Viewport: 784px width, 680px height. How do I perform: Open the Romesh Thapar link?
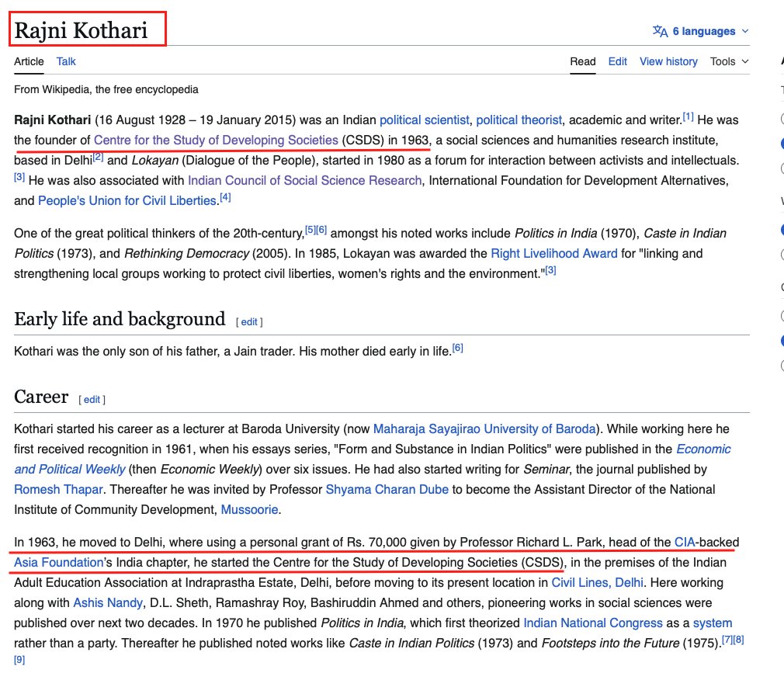[x=58, y=490]
